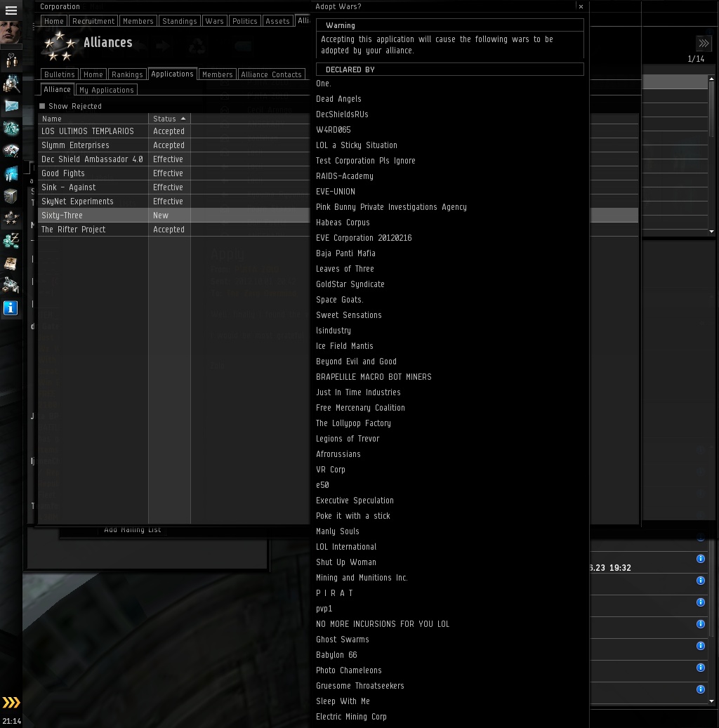Open the Corporation stars icon in sidebar

click(11, 218)
